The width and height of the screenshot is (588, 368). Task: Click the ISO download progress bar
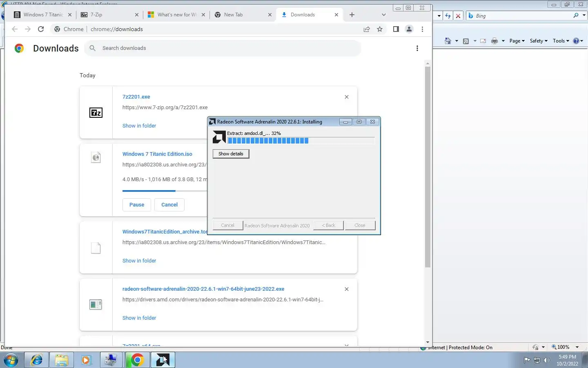tap(165, 191)
